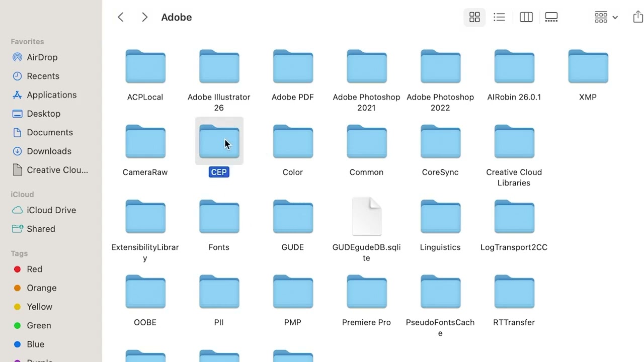The width and height of the screenshot is (644, 362).
Task: Select the ACPLocal folder
Action: tap(145, 66)
